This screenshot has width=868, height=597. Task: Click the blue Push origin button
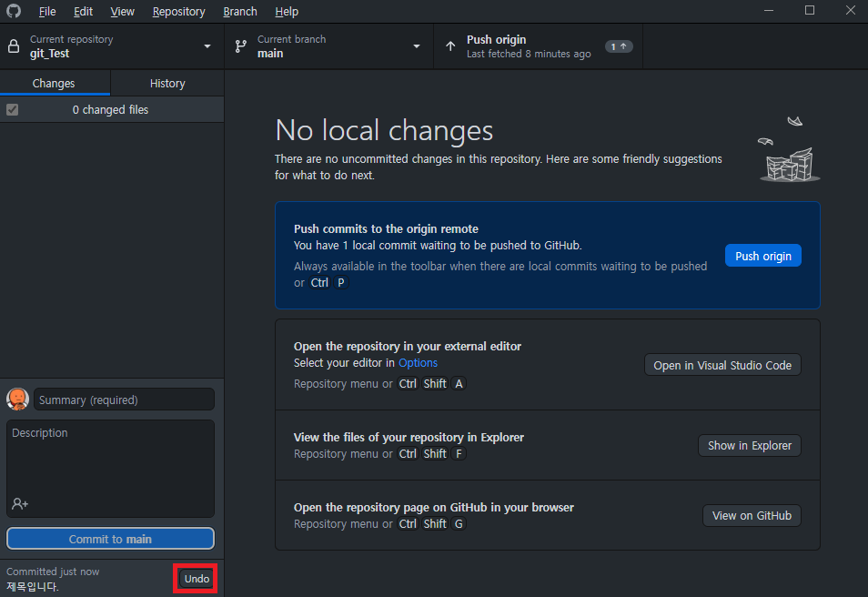click(x=762, y=256)
